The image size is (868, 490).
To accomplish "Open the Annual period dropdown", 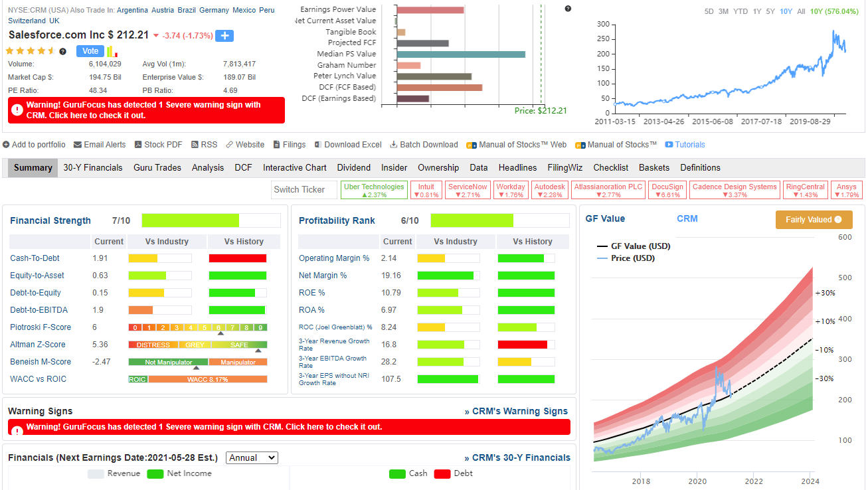I will click(x=252, y=457).
